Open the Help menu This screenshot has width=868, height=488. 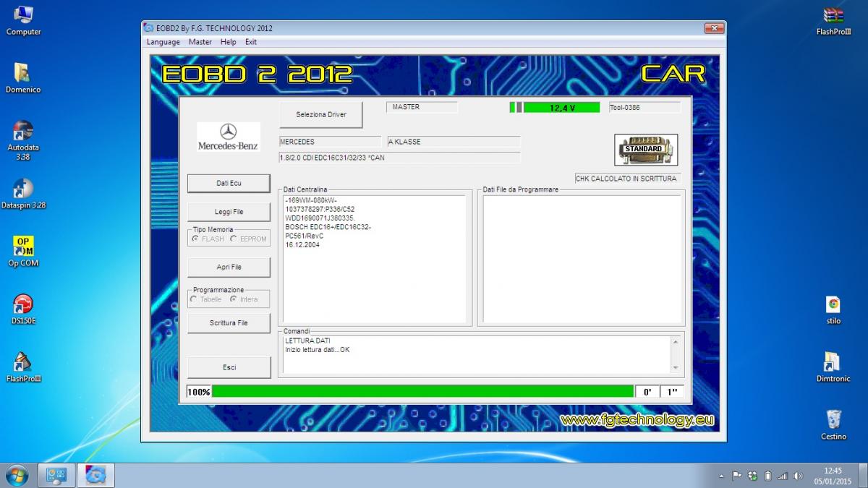(229, 42)
